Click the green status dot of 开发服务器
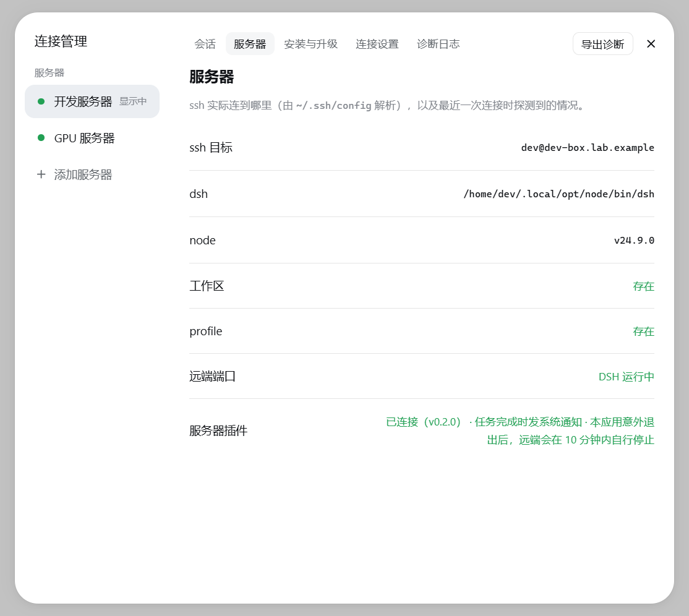689x616 pixels. [41, 101]
